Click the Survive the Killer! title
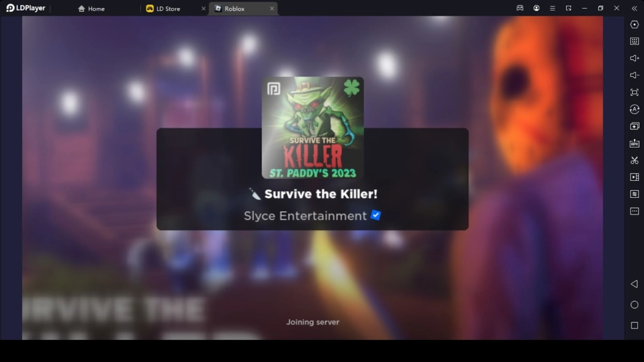This screenshot has width=644, height=362. pos(321,194)
